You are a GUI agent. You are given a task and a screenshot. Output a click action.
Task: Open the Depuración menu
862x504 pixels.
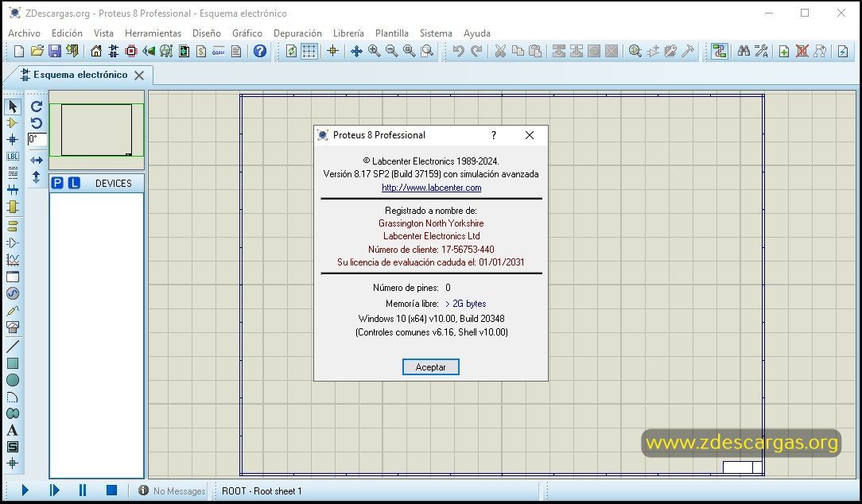[297, 33]
